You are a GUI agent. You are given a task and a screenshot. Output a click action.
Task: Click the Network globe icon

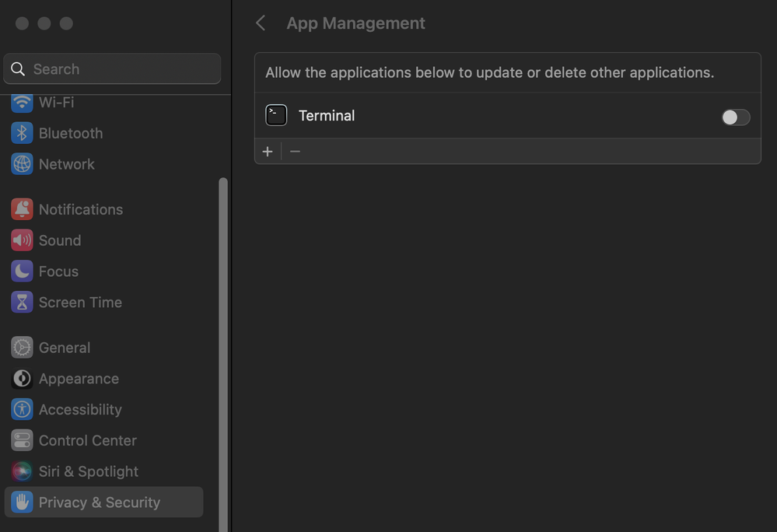click(22, 164)
